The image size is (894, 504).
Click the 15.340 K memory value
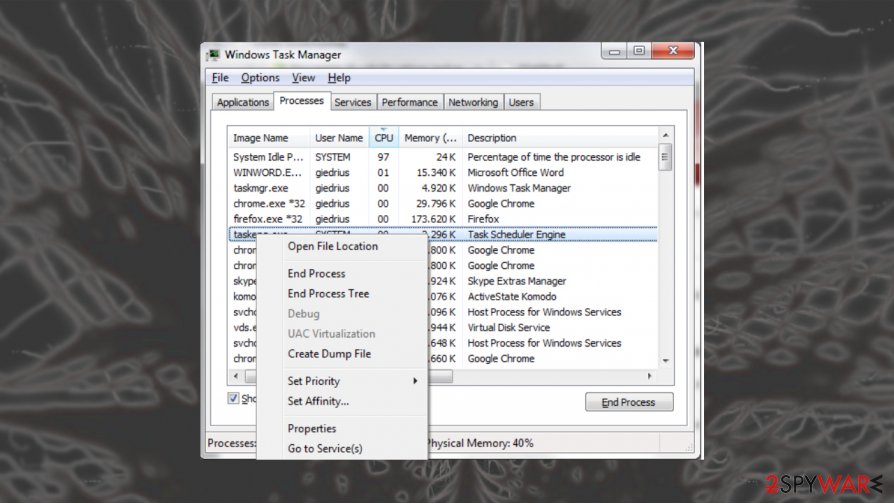pyautogui.click(x=436, y=172)
